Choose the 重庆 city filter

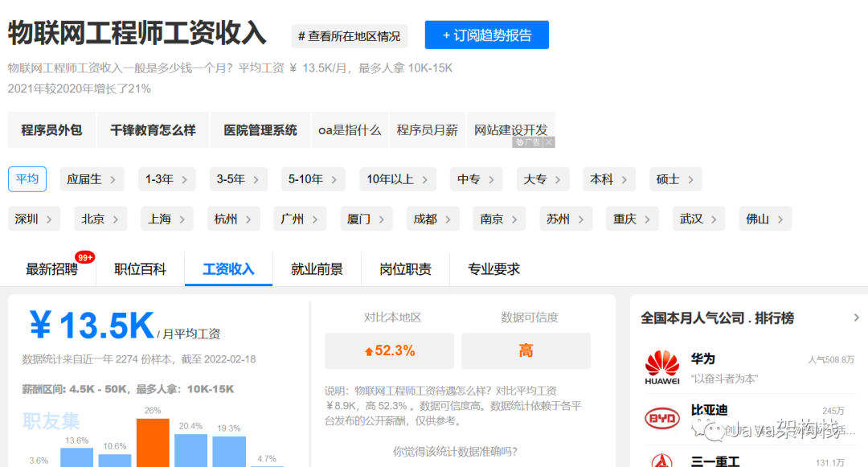coord(633,219)
